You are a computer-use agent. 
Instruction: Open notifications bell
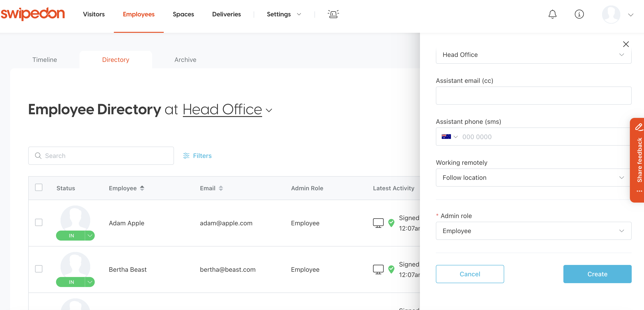click(x=552, y=14)
